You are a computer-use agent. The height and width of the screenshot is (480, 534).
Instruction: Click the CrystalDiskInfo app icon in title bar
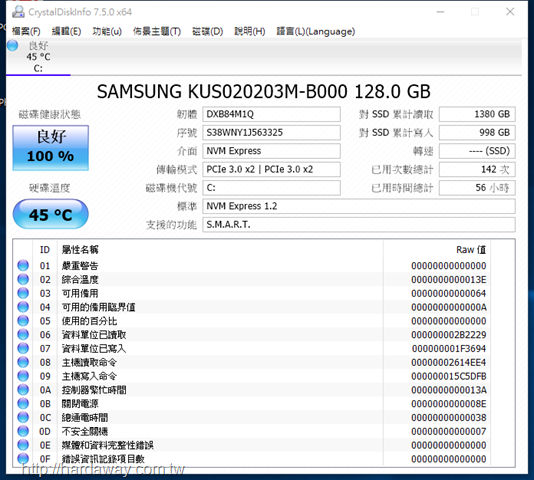(x=18, y=12)
